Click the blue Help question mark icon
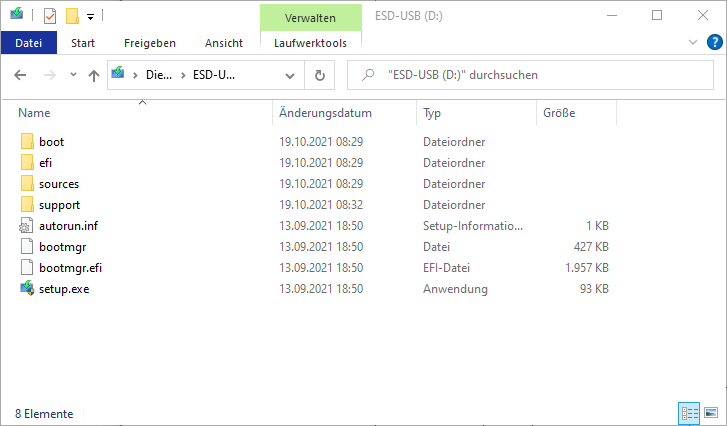Image resolution: width=727 pixels, height=426 pixels. tap(715, 42)
